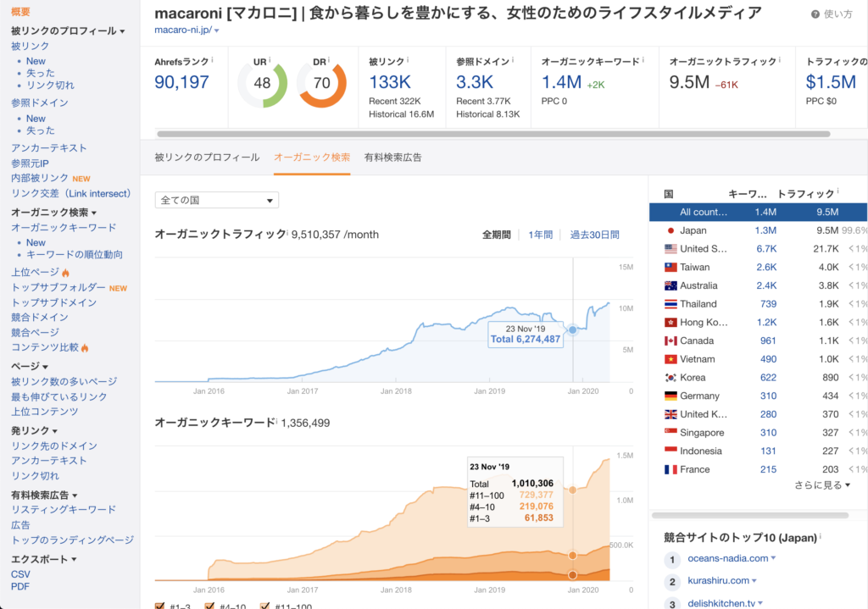Click the 133K backlinks count
Viewport: 868px width, 609px height.
tap(390, 82)
